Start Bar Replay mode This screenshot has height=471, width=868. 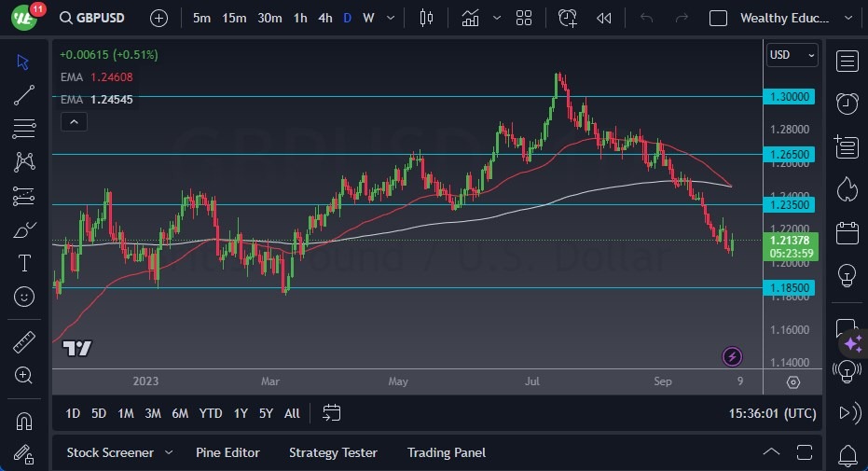604,18
